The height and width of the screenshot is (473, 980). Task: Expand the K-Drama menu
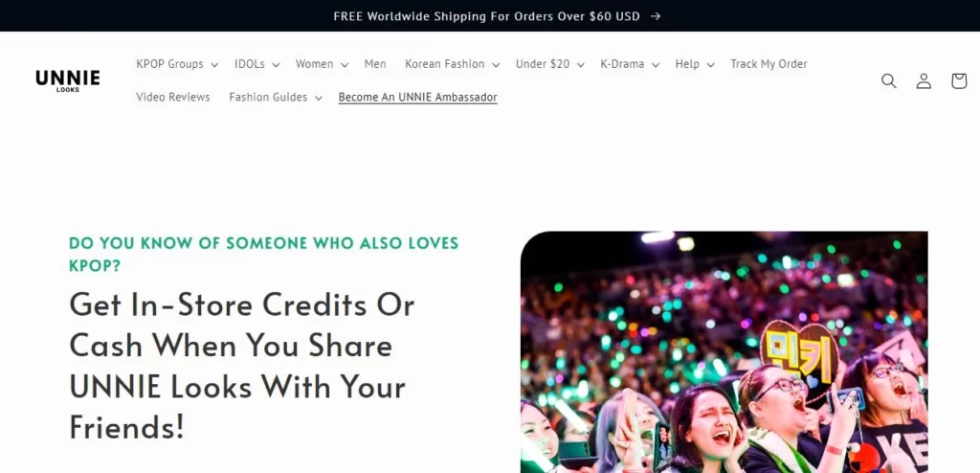click(x=630, y=64)
